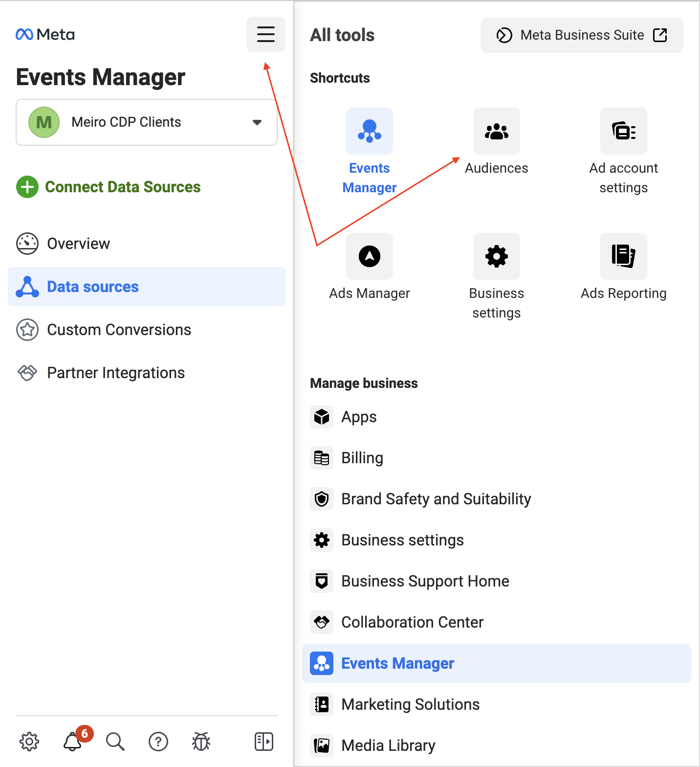The height and width of the screenshot is (767, 700).
Task: Click the Business settings list gear icon
Action: [322, 540]
